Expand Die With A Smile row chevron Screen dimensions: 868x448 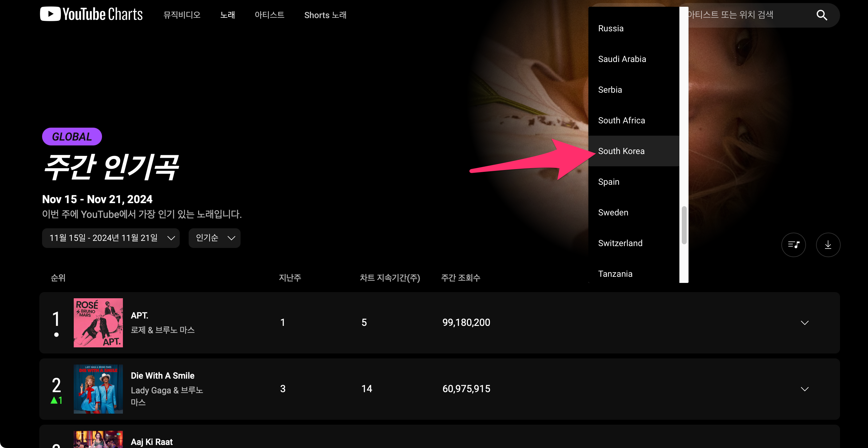(804, 389)
